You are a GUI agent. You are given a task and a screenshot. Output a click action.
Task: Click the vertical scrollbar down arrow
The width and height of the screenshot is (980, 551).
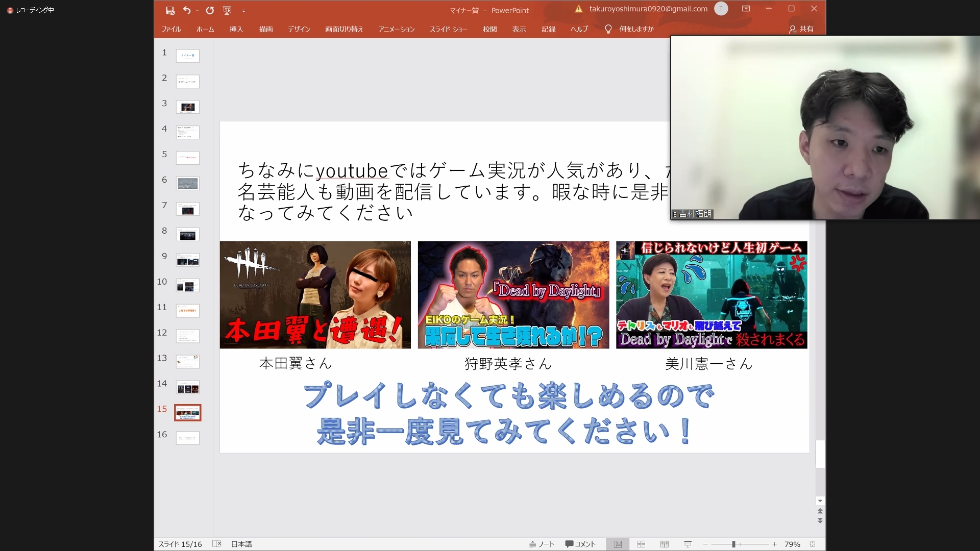[820, 501]
